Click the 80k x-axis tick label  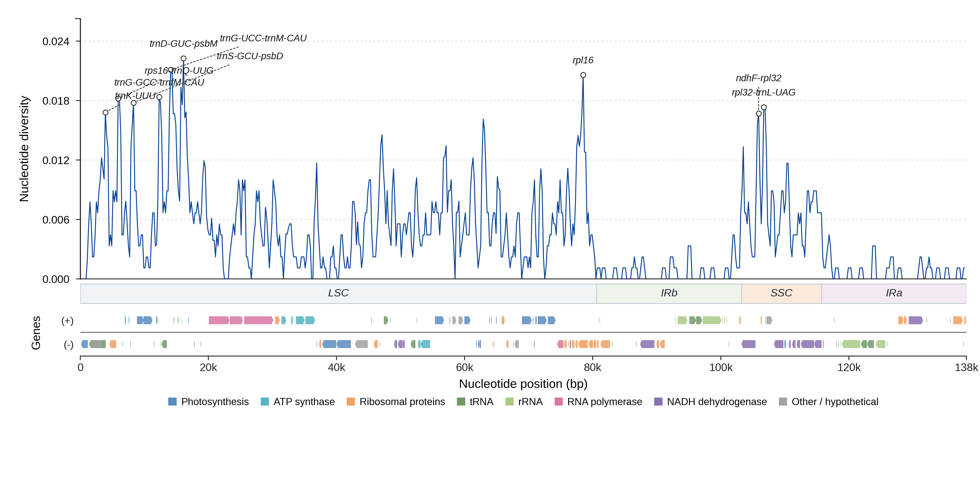pyautogui.click(x=593, y=367)
